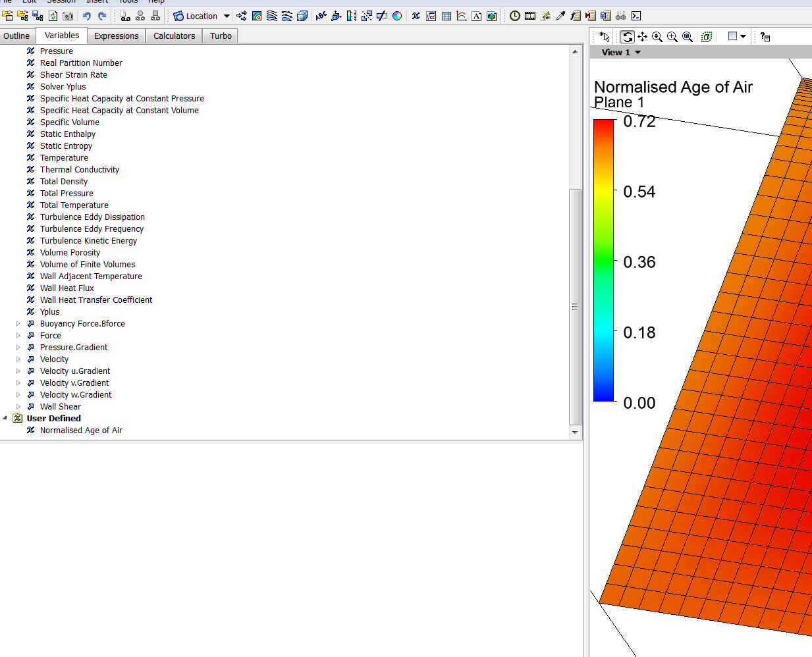Viewport: 812px width, 657px height.
Task: Select the Wall Heat Flux variable
Action: pos(67,288)
